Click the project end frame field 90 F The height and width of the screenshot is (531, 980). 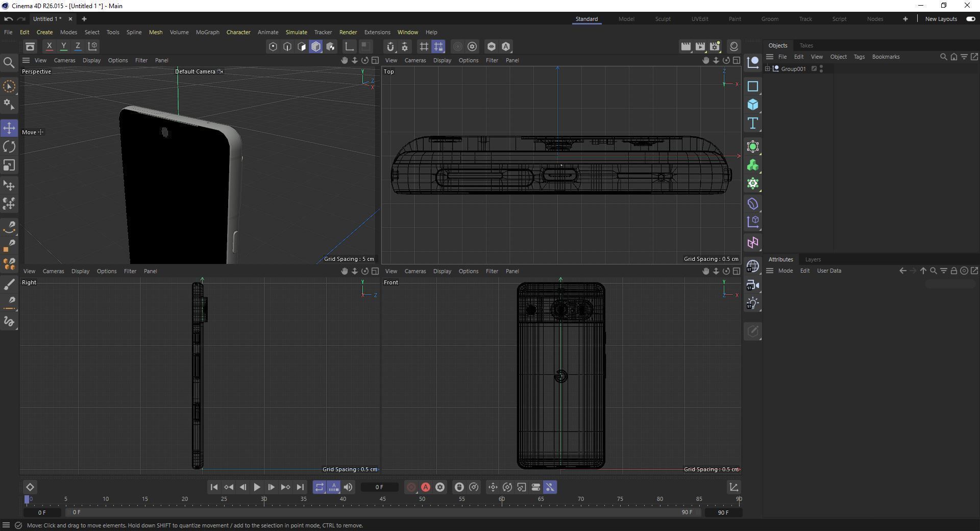point(723,512)
